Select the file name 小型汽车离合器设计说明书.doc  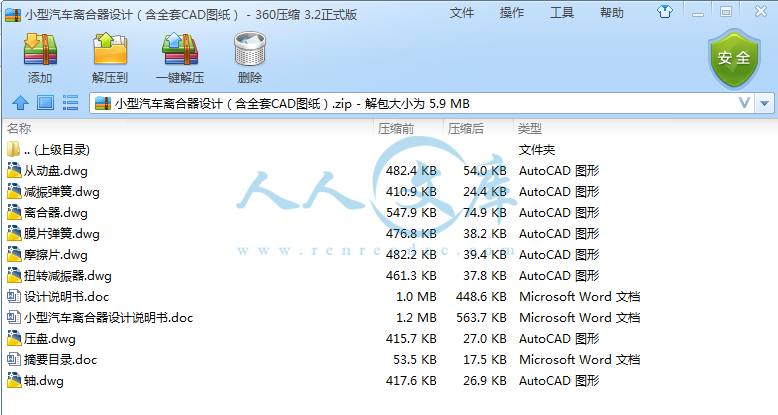(x=109, y=318)
